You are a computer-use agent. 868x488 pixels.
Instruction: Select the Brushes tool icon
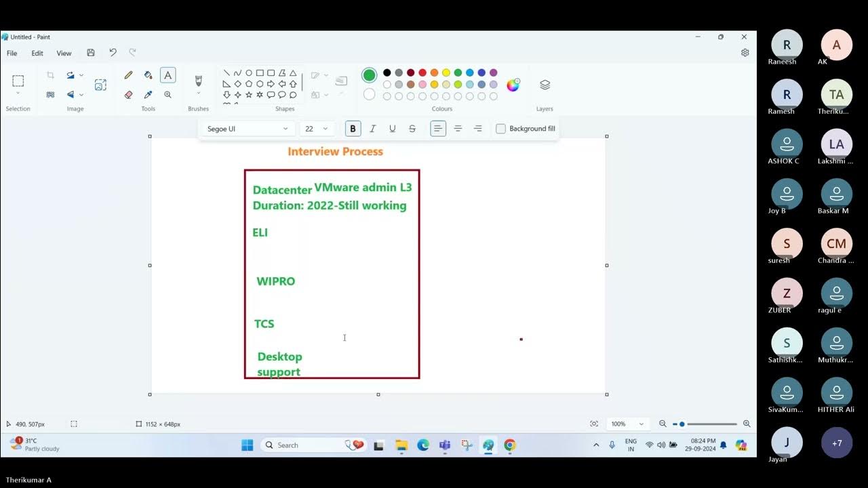pos(198,81)
